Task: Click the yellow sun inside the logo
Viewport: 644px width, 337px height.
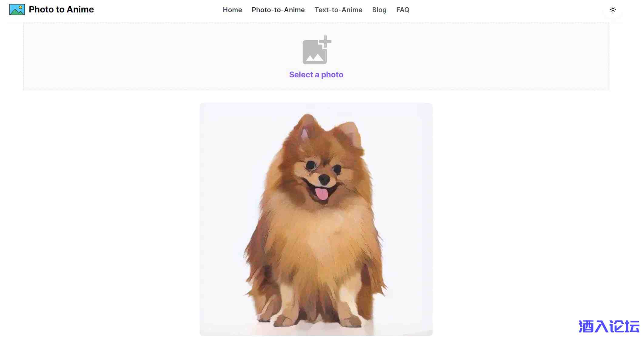Action: [21, 7]
